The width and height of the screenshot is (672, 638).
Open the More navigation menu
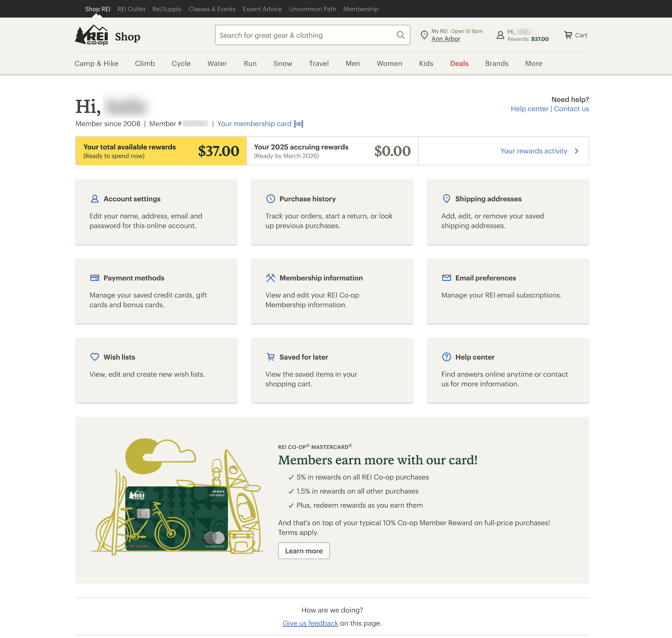[x=533, y=64]
